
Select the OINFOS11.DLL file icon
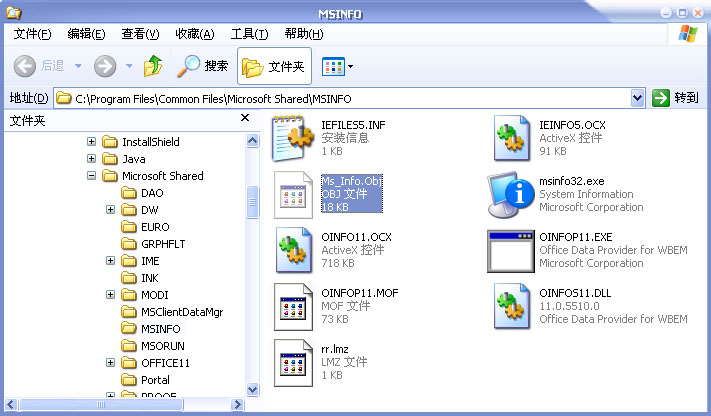(x=511, y=306)
